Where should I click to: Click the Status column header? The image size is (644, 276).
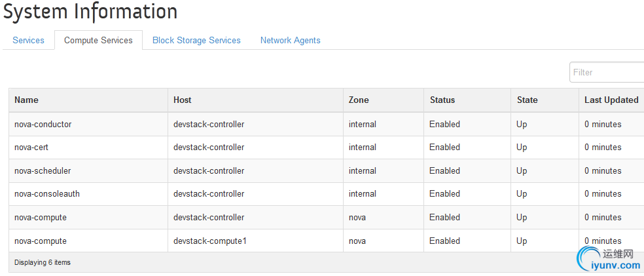442,100
